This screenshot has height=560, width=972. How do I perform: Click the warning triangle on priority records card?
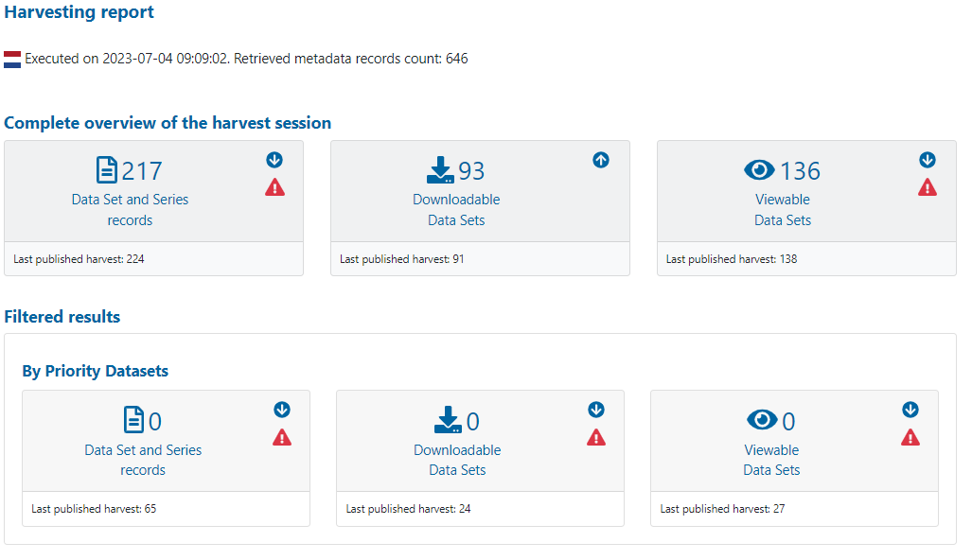pyautogui.click(x=282, y=437)
